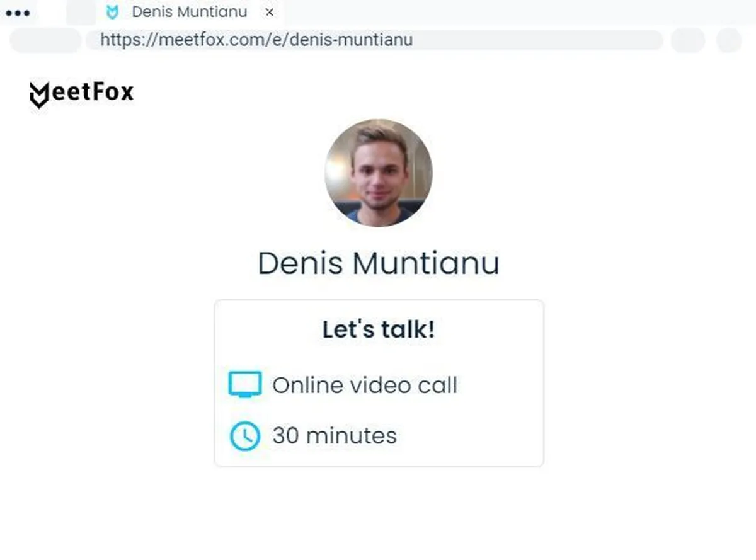Click Denis Muntianu's profile photo

(x=378, y=173)
